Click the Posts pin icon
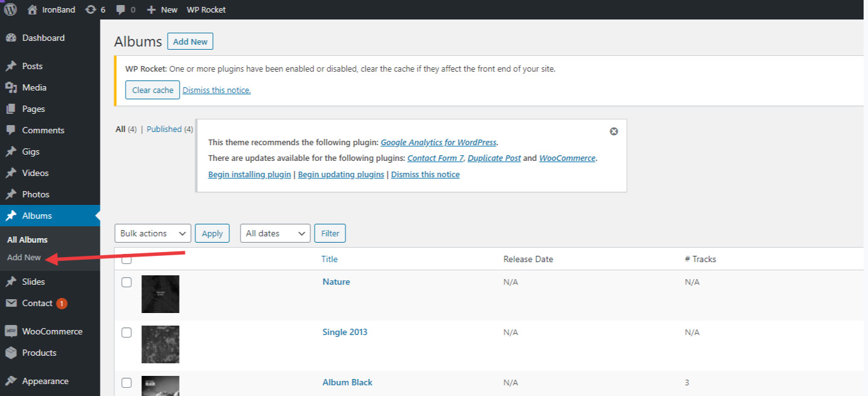The width and height of the screenshot is (868, 396). (x=11, y=66)
